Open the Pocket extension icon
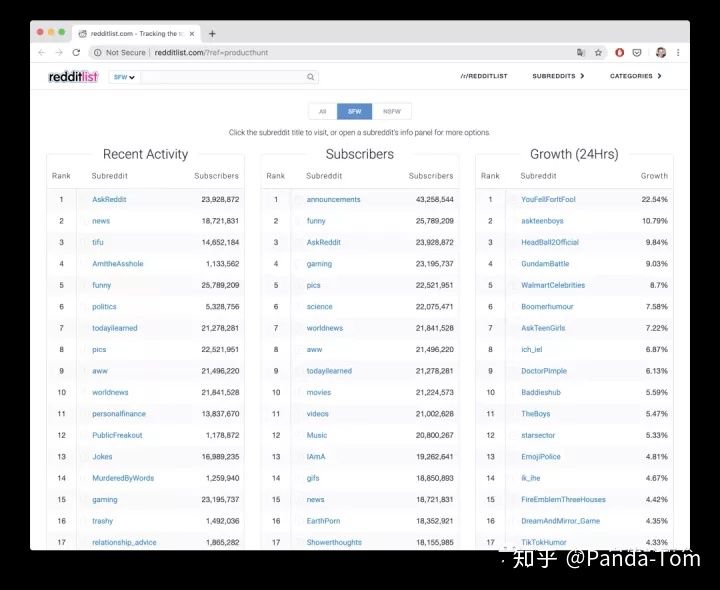720x590 pixels. [x=637, y=53]
